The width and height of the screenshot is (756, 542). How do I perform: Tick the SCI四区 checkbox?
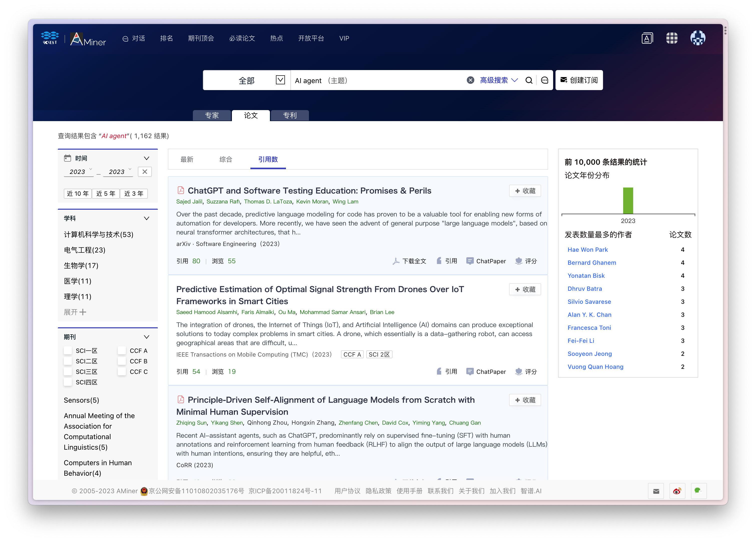tap(68, 382)
